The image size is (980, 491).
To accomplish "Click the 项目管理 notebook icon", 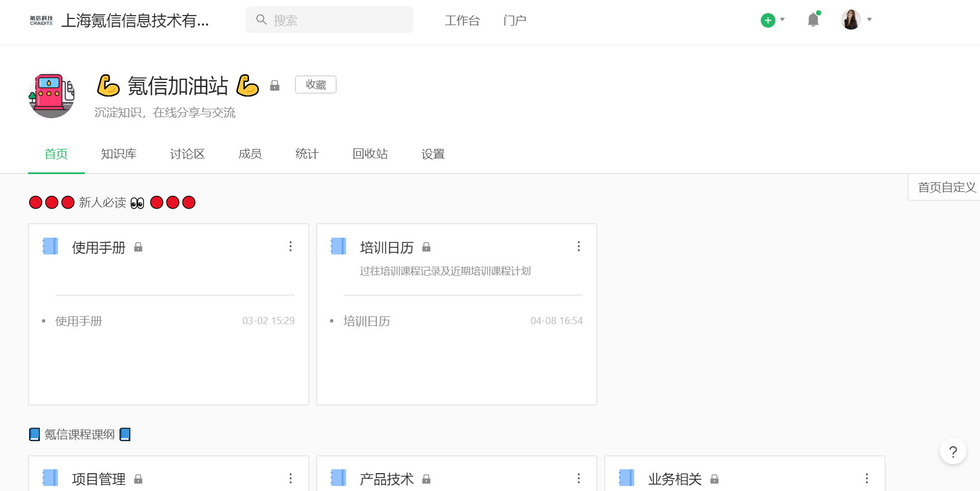I will (x=50, y=478).
